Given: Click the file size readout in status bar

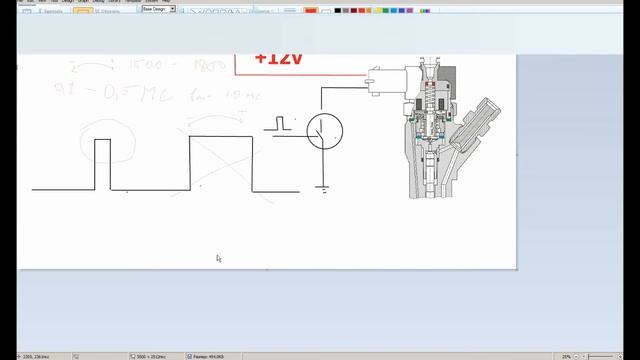Looking at the screenshot, I should coord(209,357).
